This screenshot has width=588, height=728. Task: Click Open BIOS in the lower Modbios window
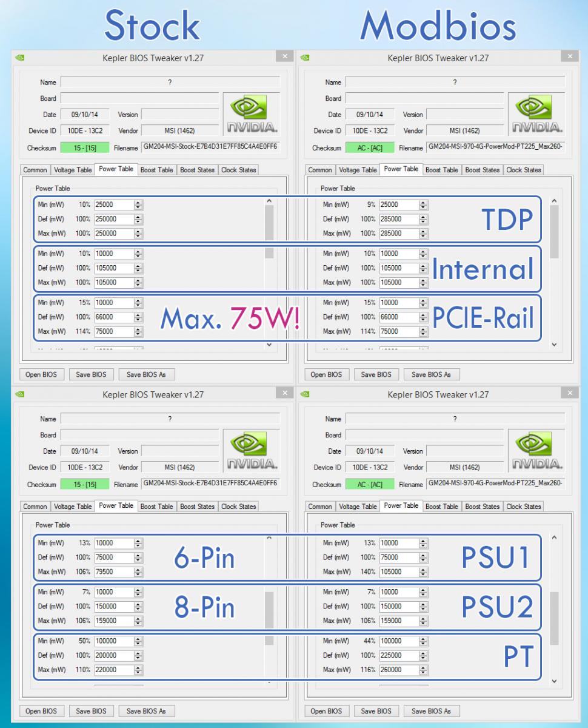(x=326, y=711)
